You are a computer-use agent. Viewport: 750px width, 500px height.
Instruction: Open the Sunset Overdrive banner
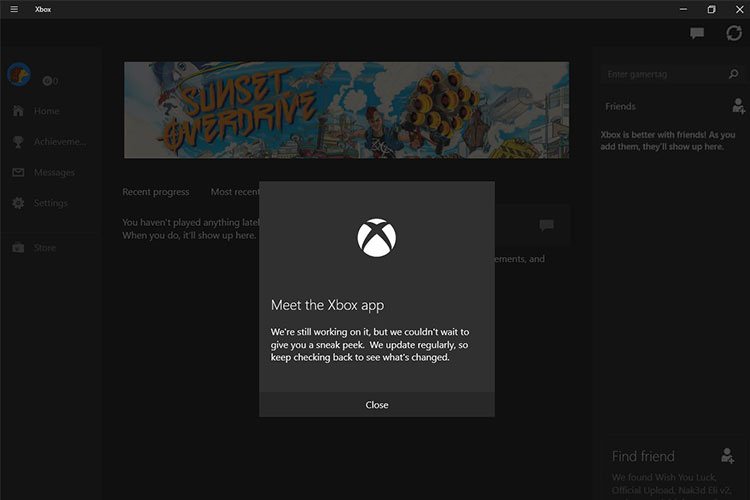[x=346, y=110]
